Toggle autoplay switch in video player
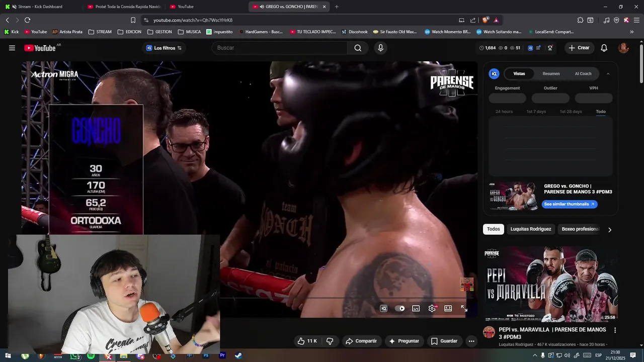 (400, 308)
